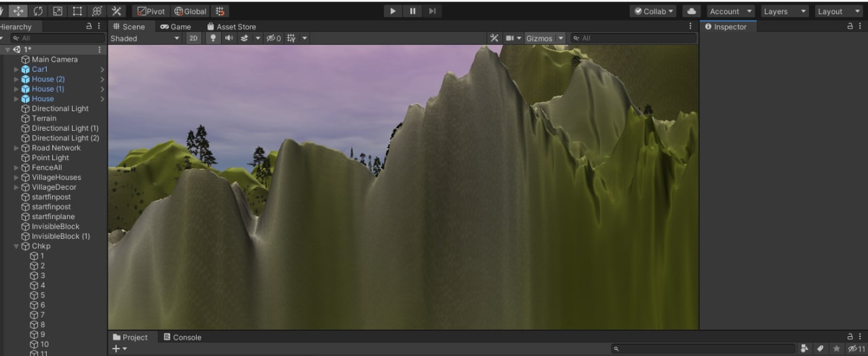Open custom editor tools
The image size is (868, 356).
tap(117, 11)
